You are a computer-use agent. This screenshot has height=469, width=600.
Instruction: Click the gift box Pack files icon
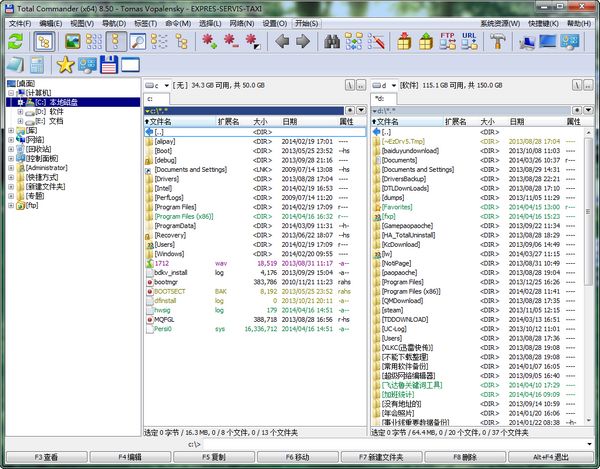(406, 41)
